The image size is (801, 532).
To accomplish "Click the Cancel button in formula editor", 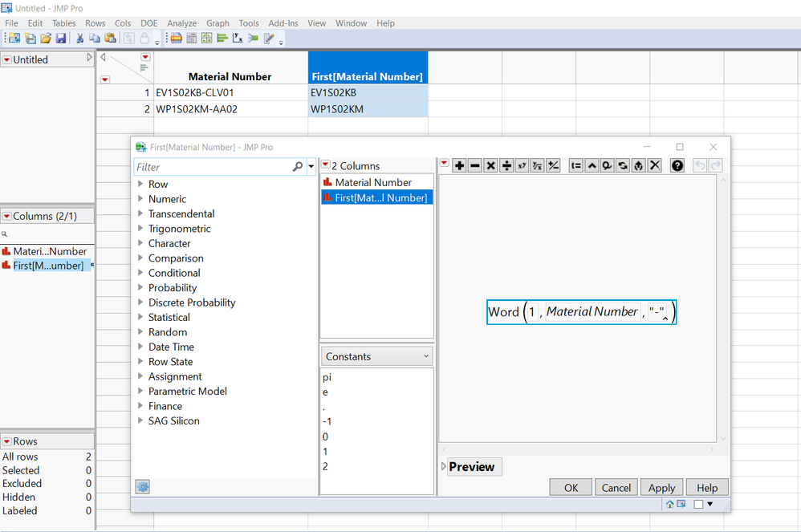I will (x=616, y=488).
